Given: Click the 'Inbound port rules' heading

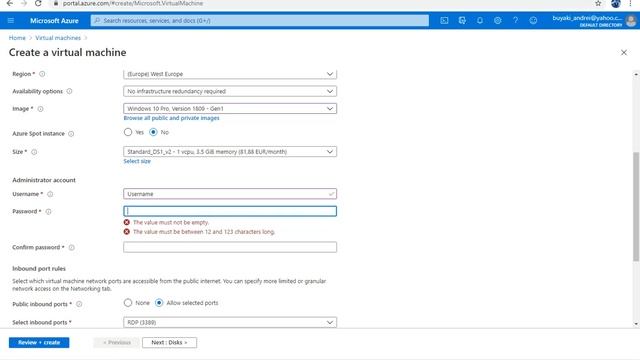Looking at the screenshot, I should (39, 269).
